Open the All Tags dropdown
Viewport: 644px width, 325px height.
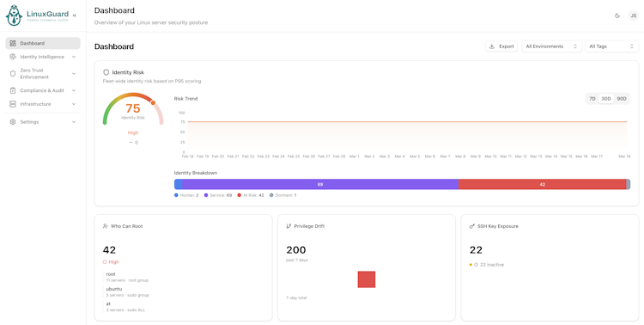tap(611, 46)
